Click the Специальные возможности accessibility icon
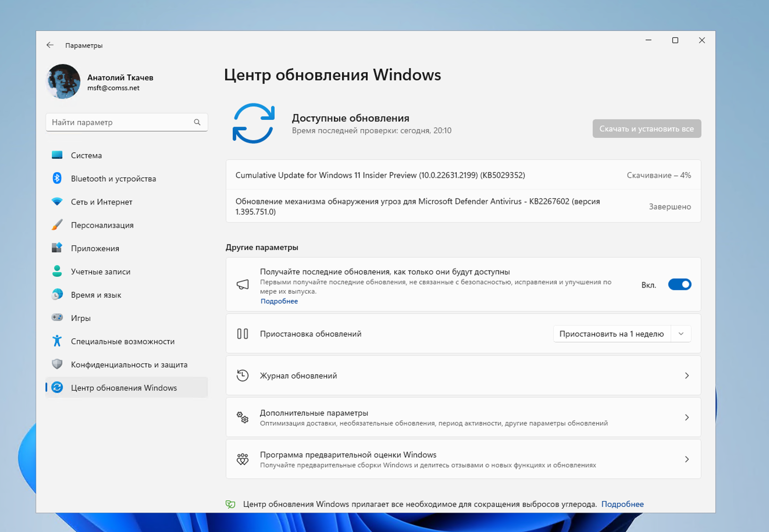The image size is (769, 532). tap(57, 341)
